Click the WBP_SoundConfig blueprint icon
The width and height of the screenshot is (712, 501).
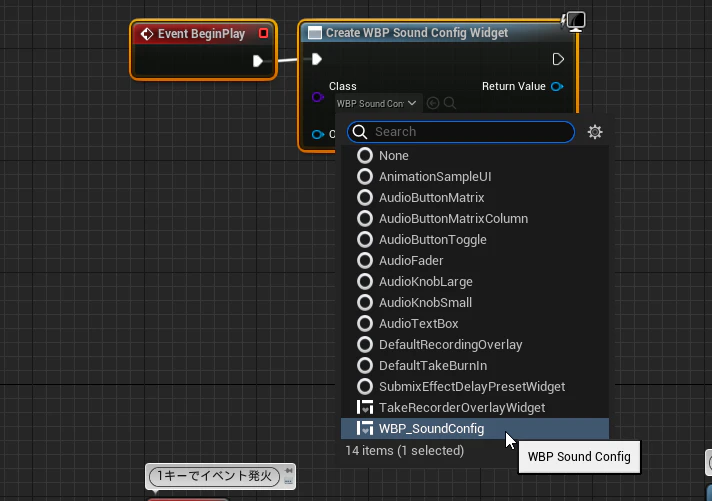[x=365, y=428]
